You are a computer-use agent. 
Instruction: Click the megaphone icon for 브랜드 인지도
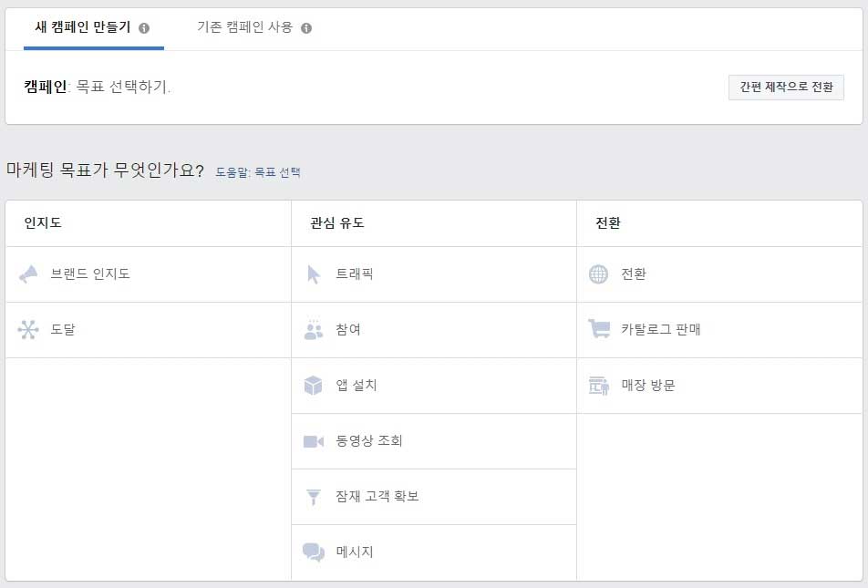tap(28, 274)
